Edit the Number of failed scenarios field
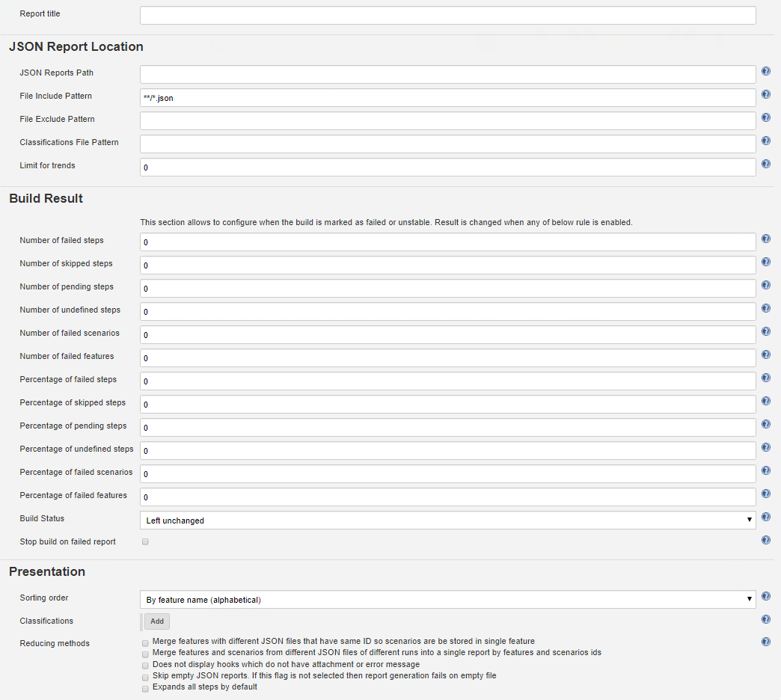 click(448, 334)
